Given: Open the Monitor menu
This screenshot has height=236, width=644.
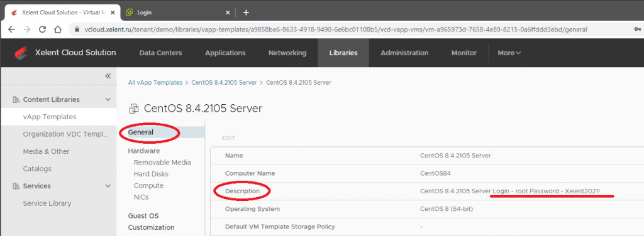Looking at the screenshot, I should click(464, 53).
